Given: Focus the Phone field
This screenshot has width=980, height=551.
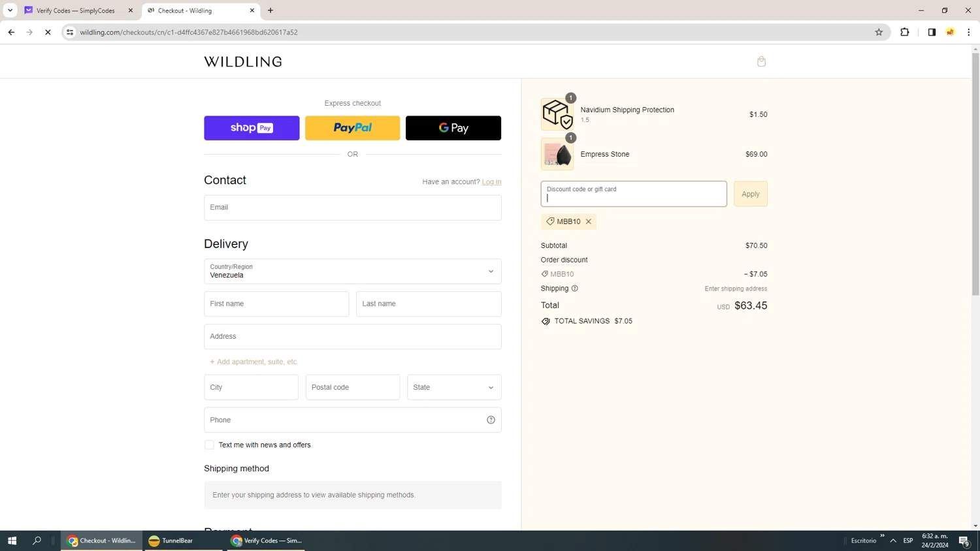Looking at the screenshot, I should [353, 420].
